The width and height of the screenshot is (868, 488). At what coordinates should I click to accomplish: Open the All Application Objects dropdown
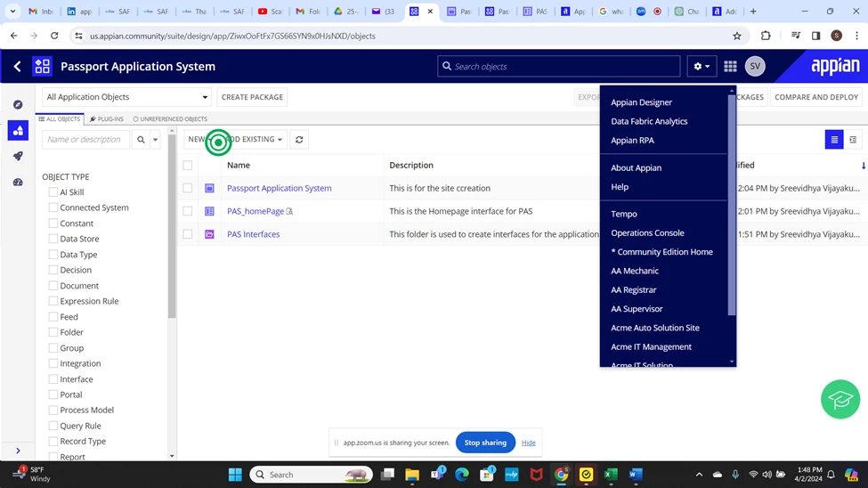click(126, 97)
